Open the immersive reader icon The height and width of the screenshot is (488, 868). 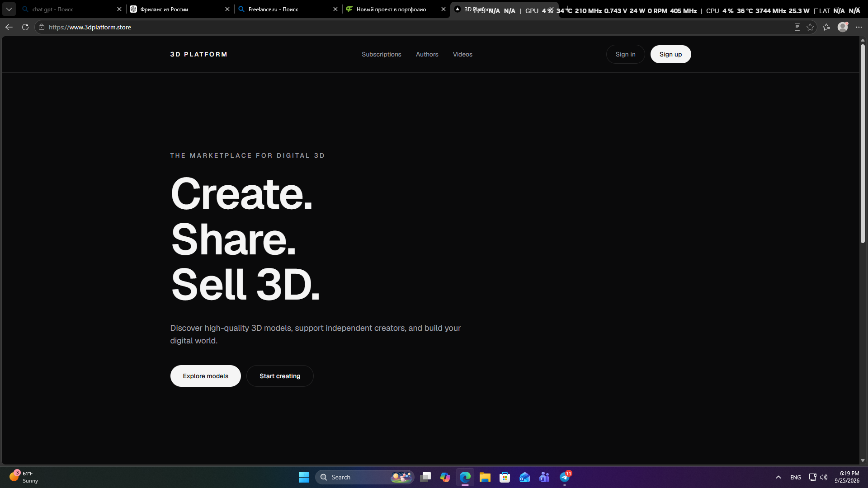[797, 27]
